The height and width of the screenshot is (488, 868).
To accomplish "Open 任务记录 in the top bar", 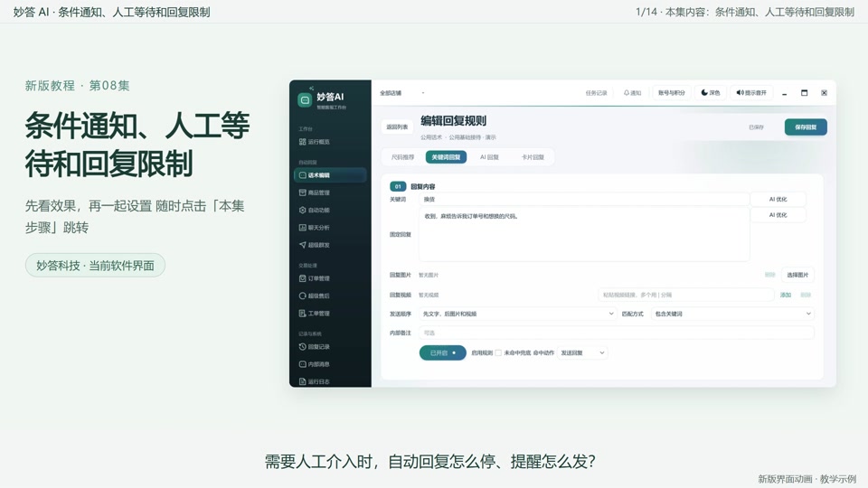I will point(596,93).
